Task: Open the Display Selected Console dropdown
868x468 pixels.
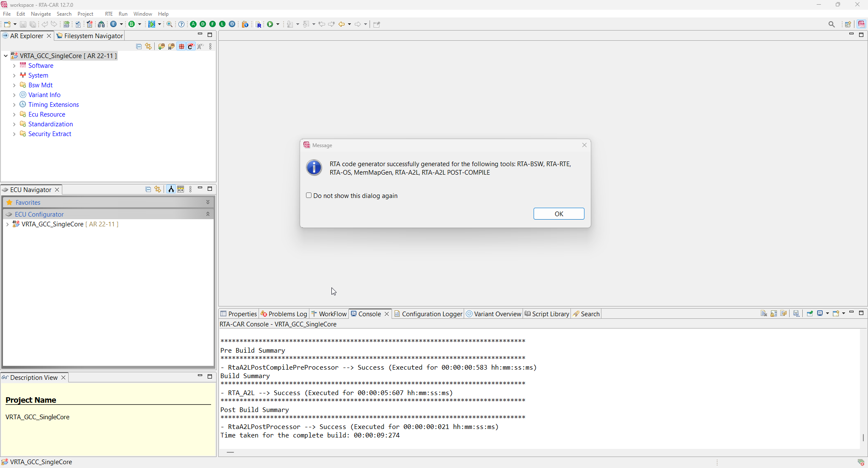Action: (x=827, y=314)
